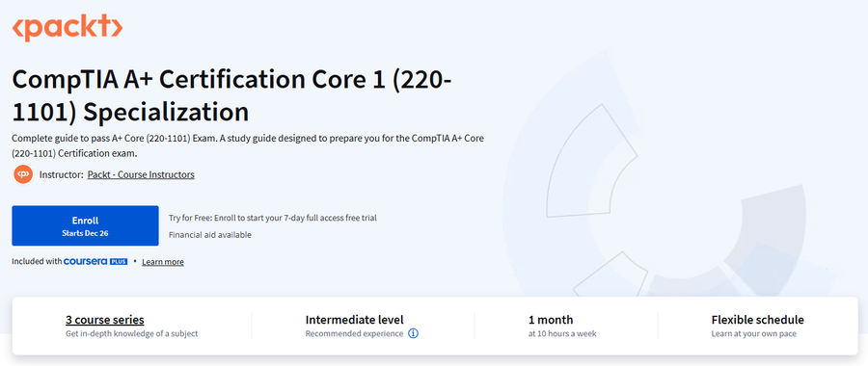Click 'Get in-depth knowledge of a subject' text
Image resolution: width=868 pixels, height=366 pixels.
pos(131,334)
